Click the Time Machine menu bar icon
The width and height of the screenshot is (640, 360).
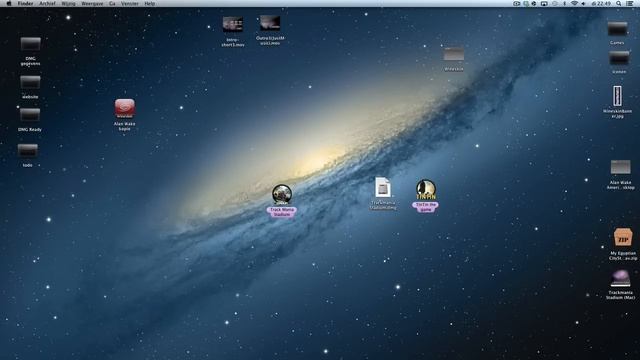pos(555,3)
